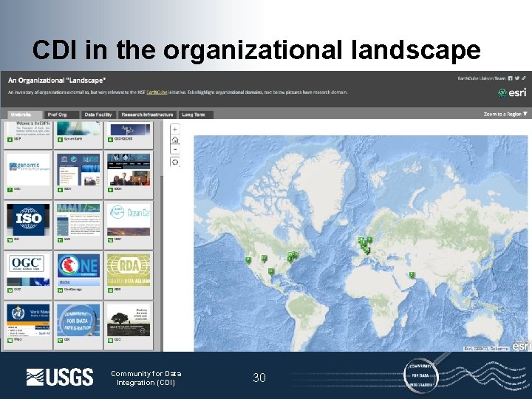Viewport: 532px width, 399px height.
Task: Open the World Meteorological thumbnail
Action: coord(28,320)
